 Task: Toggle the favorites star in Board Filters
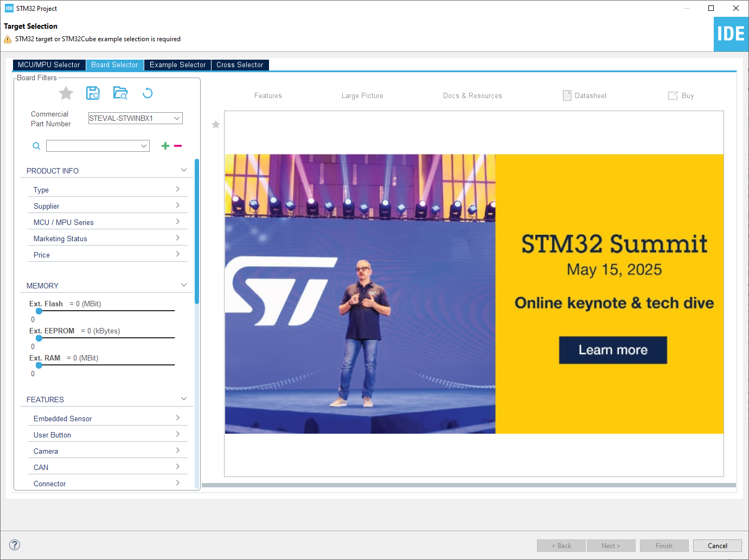[x=66, y=93]
